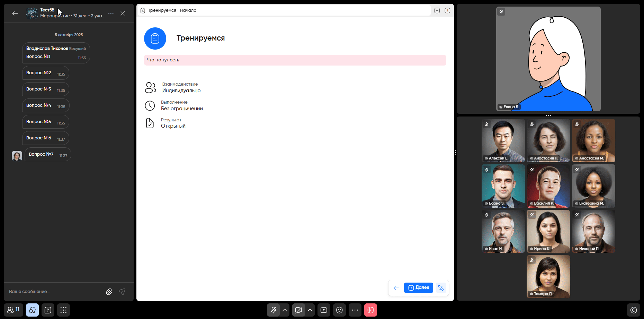Expand microphone options chevron
Viewport: 644px width, 319px height.
click(285, 310)
